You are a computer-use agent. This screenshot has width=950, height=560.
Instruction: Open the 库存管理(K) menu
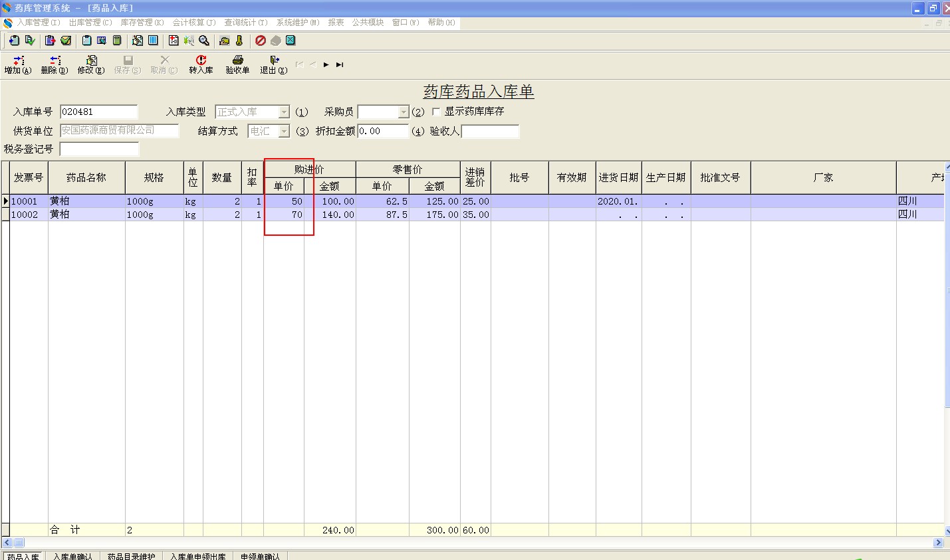pos(142,23)
